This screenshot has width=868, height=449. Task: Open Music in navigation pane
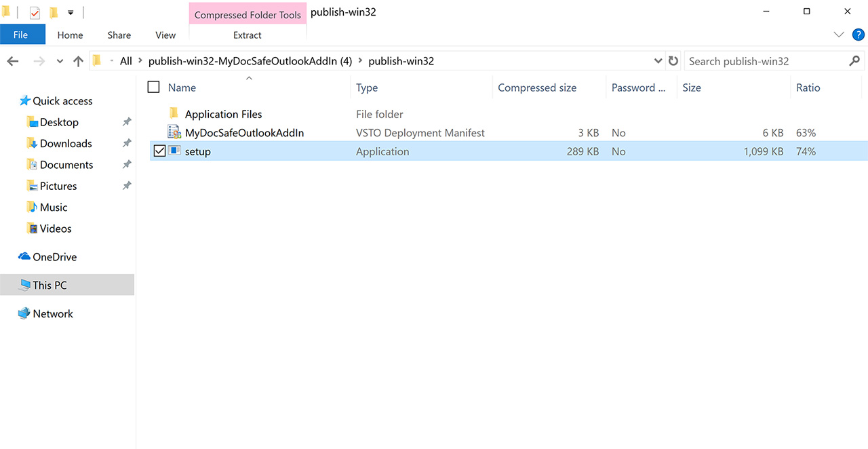(54, 208)
